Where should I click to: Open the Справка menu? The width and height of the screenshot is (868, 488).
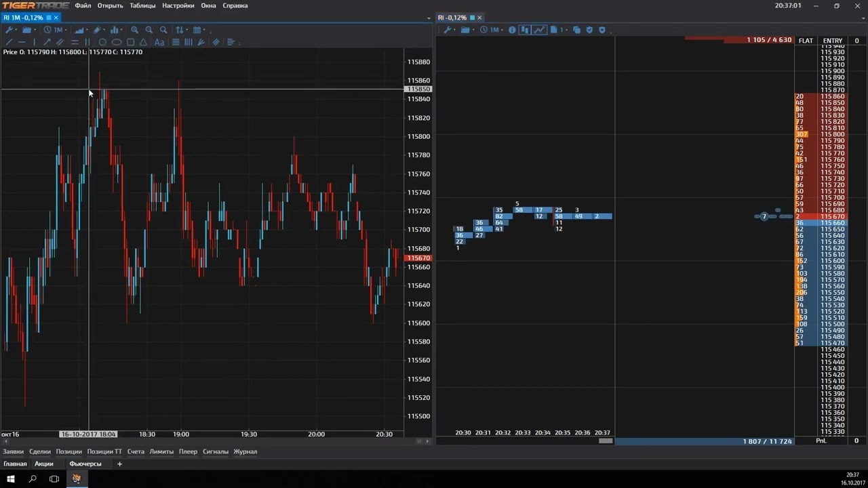(235, 5)
